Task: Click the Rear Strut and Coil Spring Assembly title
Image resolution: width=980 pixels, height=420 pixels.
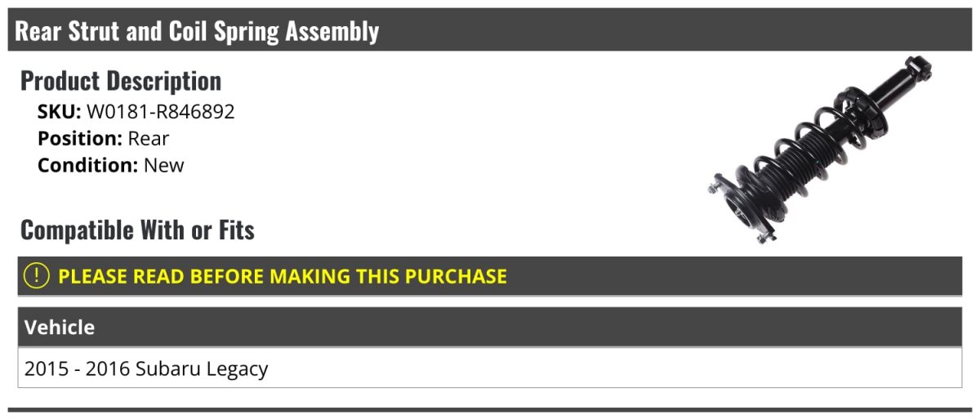Action: coord(197,31)
